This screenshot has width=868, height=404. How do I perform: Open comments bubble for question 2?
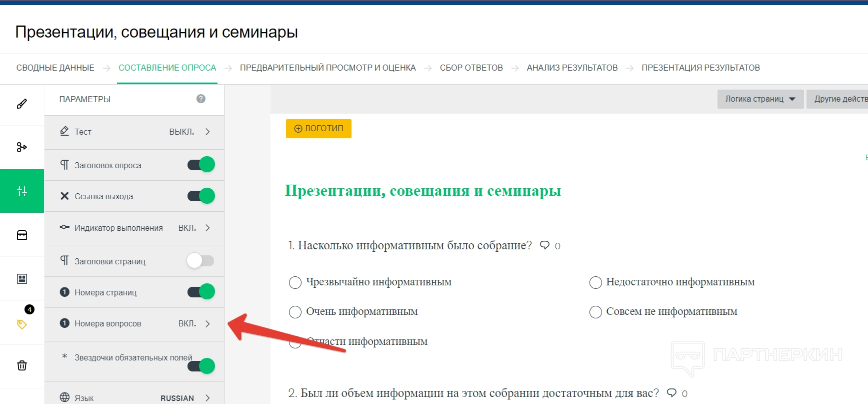point(672,393)
